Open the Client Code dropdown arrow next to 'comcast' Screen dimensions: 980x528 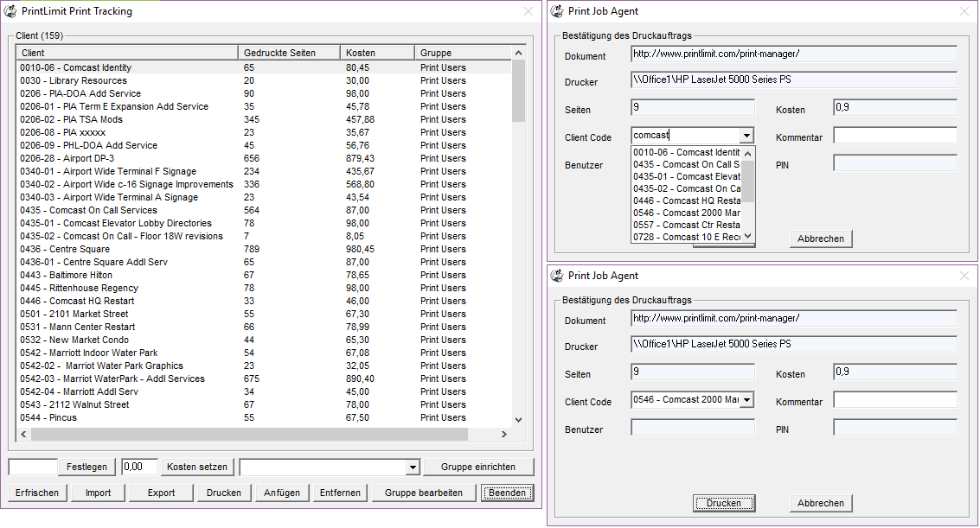point(746,136)
